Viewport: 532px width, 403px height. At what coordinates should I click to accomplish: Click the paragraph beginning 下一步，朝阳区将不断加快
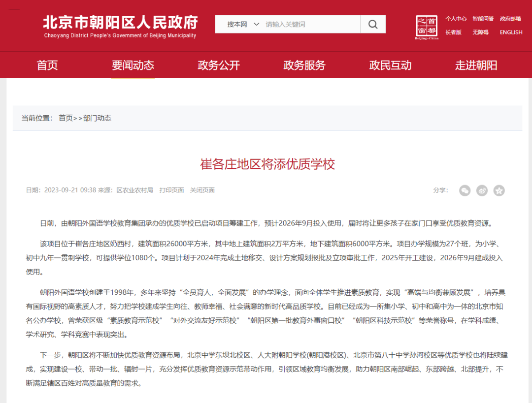coord(266,369)
